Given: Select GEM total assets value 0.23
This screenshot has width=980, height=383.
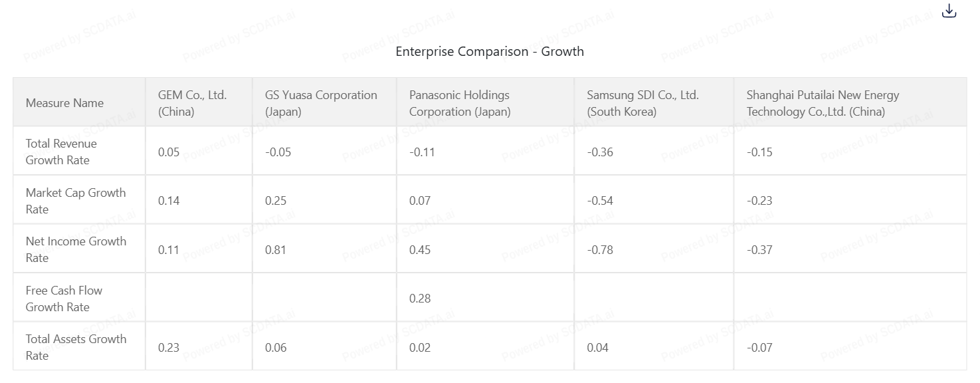Looking at the screenshot, I should point(169,348).
